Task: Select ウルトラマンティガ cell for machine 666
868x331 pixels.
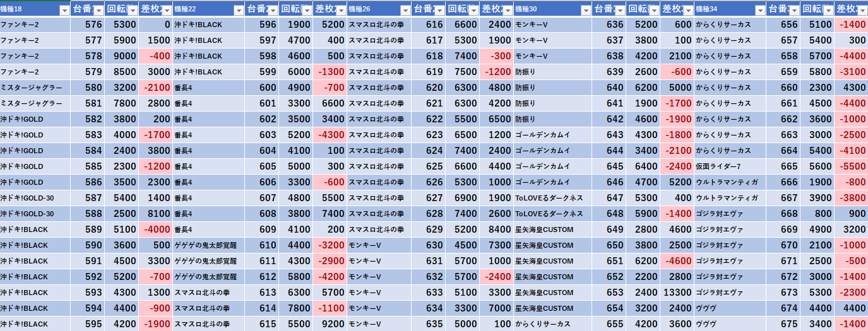Action: [x=730, y=182]
